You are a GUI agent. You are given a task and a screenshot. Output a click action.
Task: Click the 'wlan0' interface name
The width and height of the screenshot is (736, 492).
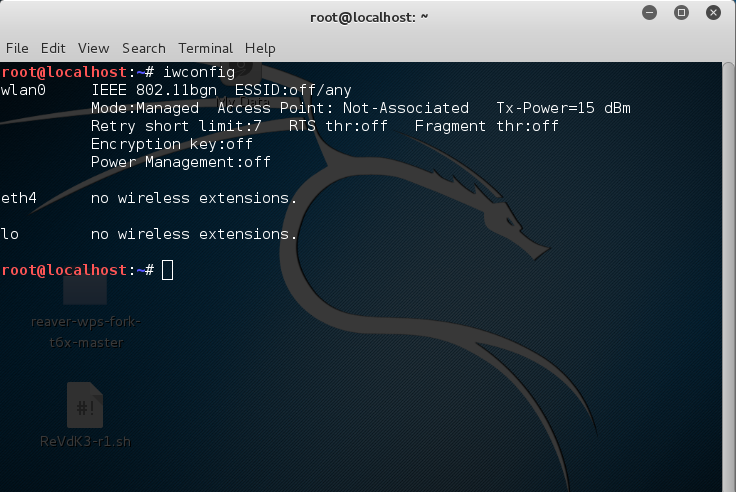coord(23,90)
